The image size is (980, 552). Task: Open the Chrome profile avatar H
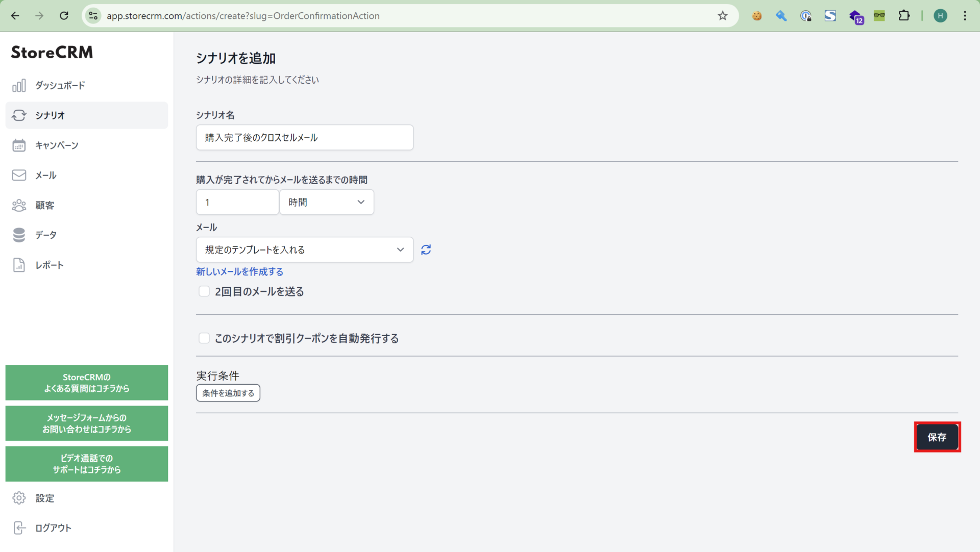click(x=940, y=16)
